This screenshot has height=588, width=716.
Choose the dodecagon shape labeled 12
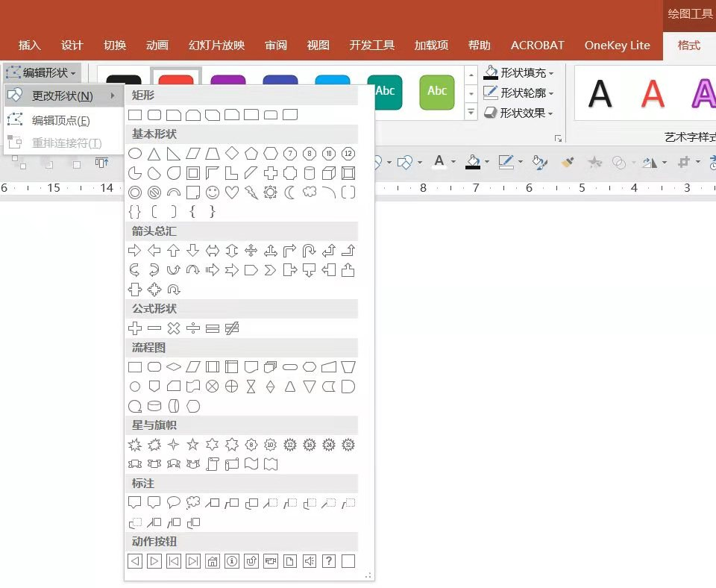[348, 154]
